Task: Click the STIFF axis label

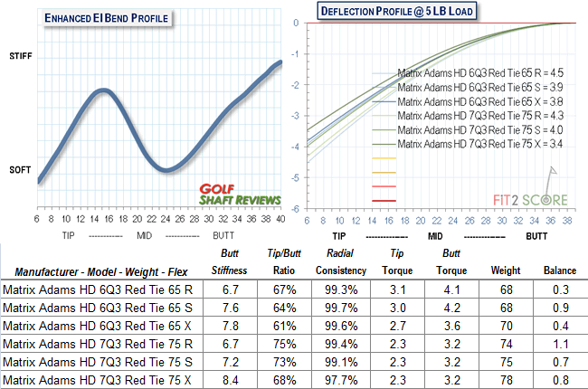Action: click(21, 56)
